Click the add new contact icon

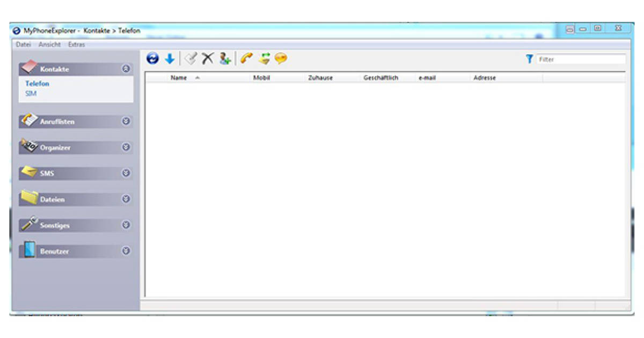click(x=225, y=59)
